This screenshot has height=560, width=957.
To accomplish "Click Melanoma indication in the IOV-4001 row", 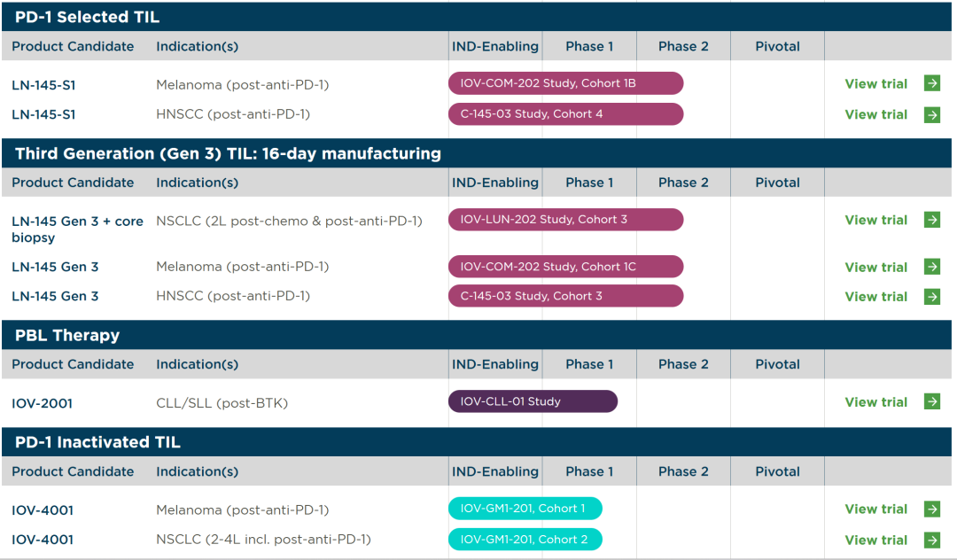I will coord(242,510).
